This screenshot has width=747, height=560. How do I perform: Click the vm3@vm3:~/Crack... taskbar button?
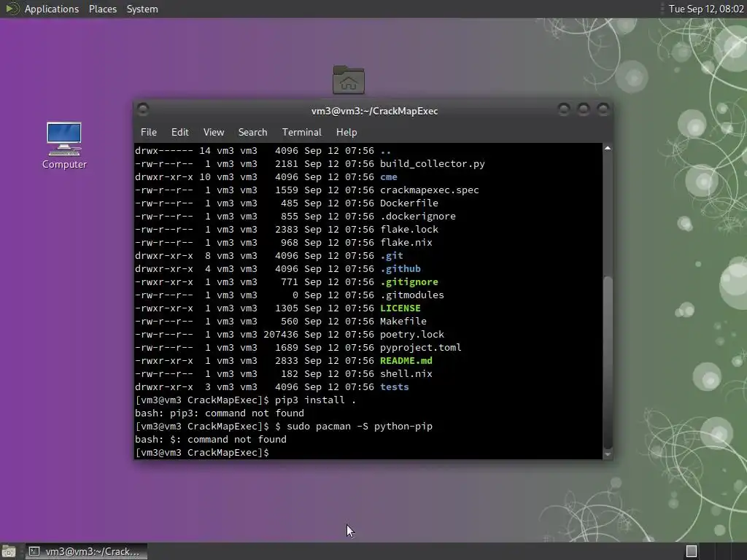click(86, 551)
